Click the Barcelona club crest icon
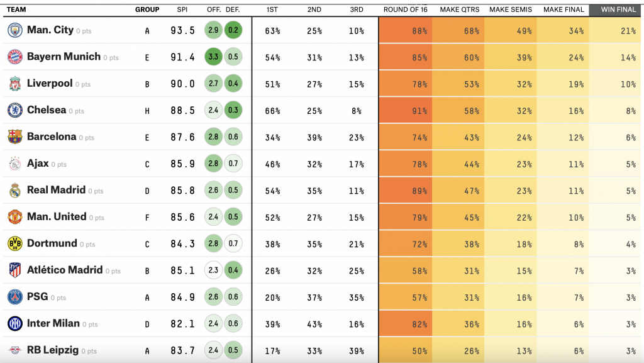The width and height of the screenshot is (644, 363). 14,137
